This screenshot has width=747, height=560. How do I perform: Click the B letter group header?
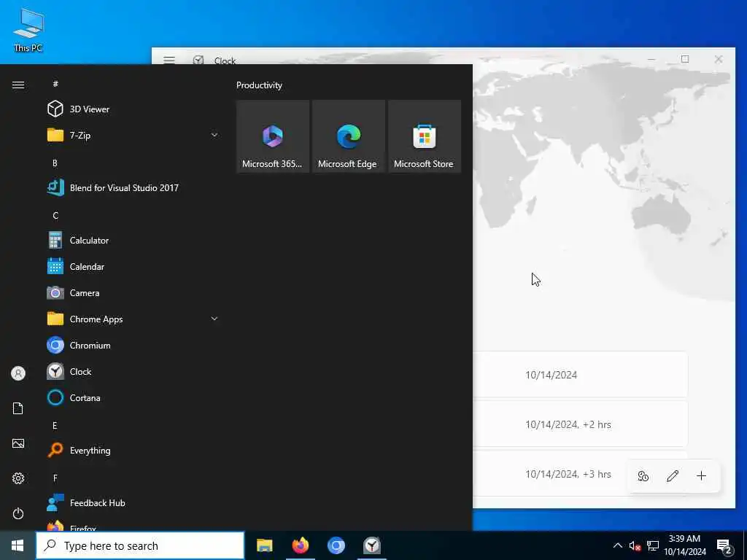coord(55,163)
